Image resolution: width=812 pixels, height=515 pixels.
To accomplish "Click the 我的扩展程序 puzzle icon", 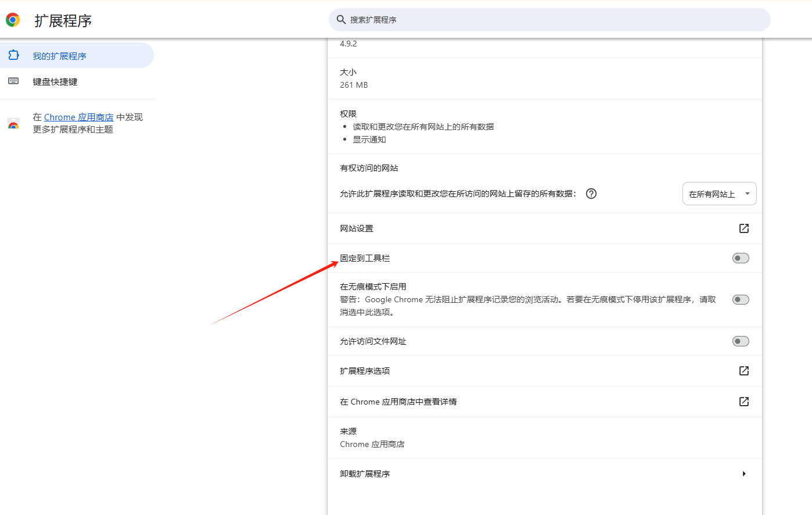I will (x=13, y=55).
